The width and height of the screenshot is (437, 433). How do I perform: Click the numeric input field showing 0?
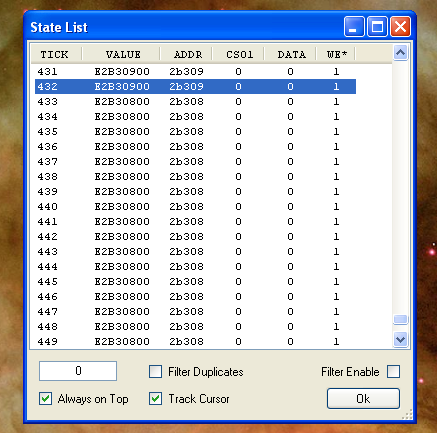78,371
